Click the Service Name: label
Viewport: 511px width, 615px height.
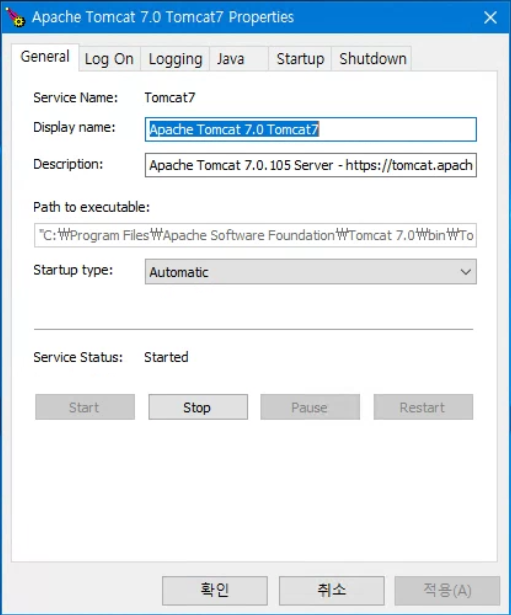click(x=75, y=97)
